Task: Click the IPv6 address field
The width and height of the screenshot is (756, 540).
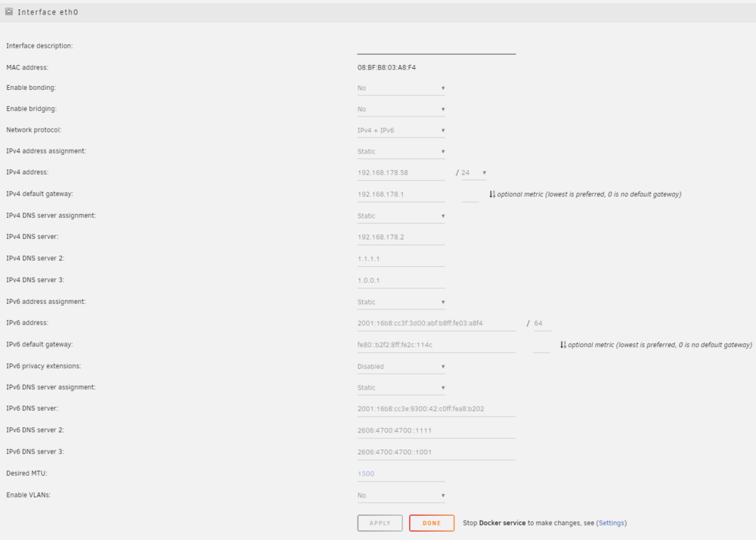Action: pos(436,324)
